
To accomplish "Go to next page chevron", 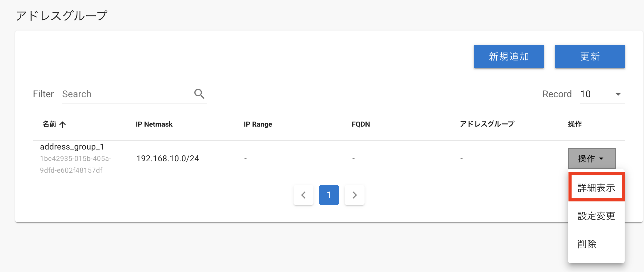I will click(x=355, y=195).
